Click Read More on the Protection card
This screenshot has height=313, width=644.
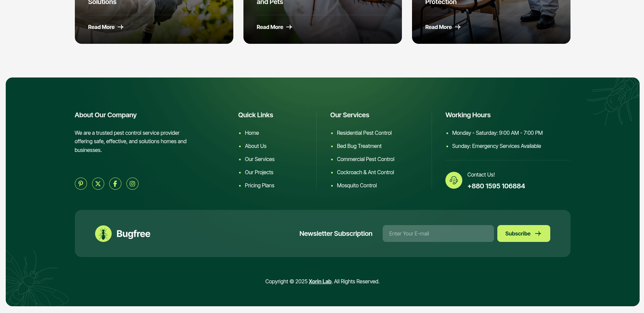point(438,27)
